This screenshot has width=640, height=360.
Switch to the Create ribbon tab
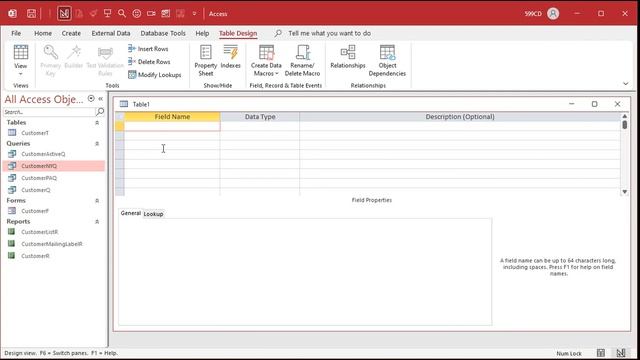71,33
